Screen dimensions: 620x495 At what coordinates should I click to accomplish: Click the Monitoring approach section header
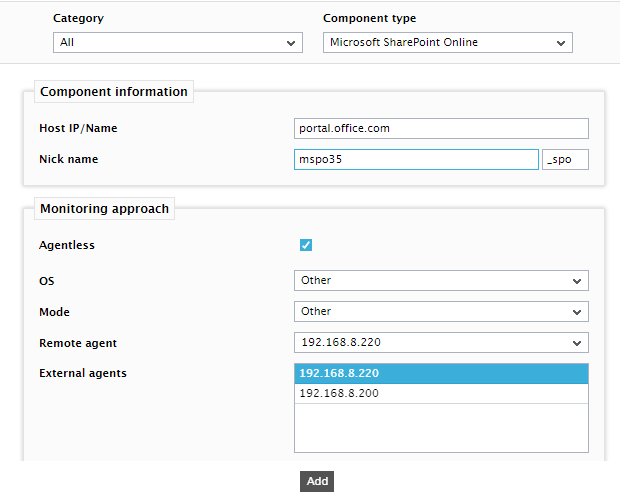pos(104,209)
